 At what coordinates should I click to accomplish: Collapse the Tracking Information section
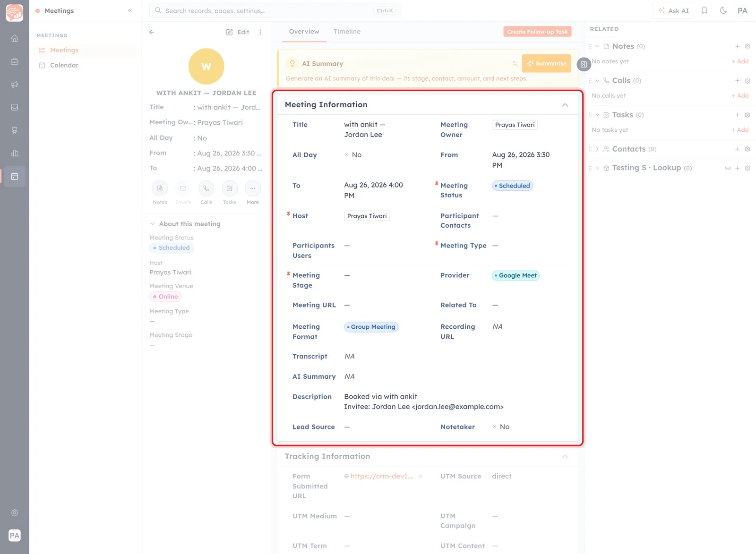[565, 457]
